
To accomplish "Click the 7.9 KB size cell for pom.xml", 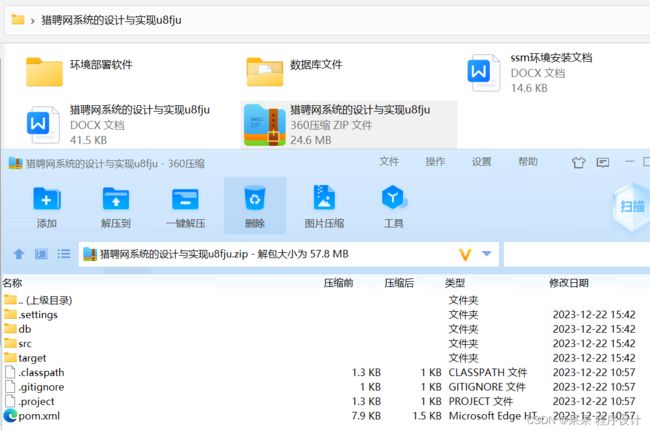I will (x=366, y=416).
